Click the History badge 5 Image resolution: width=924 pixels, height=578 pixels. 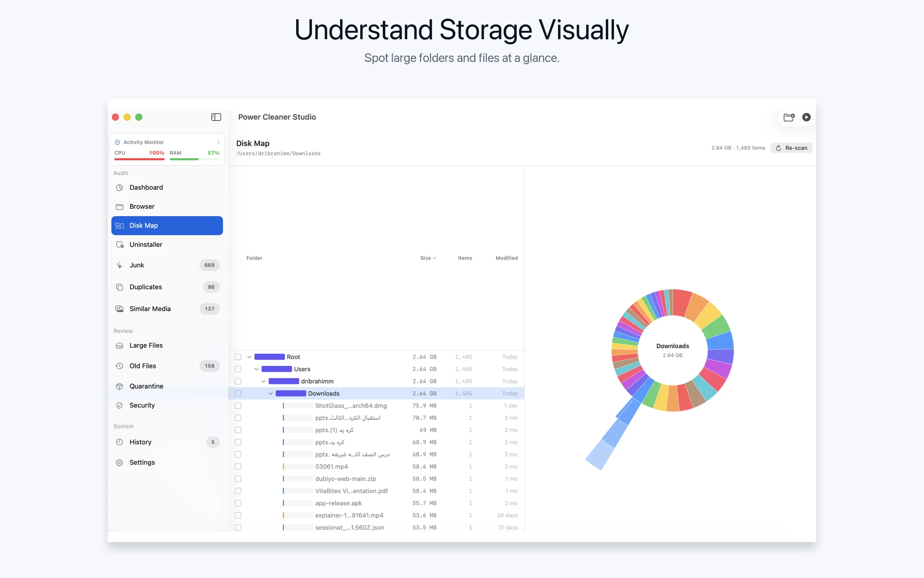tap(213, 442)
